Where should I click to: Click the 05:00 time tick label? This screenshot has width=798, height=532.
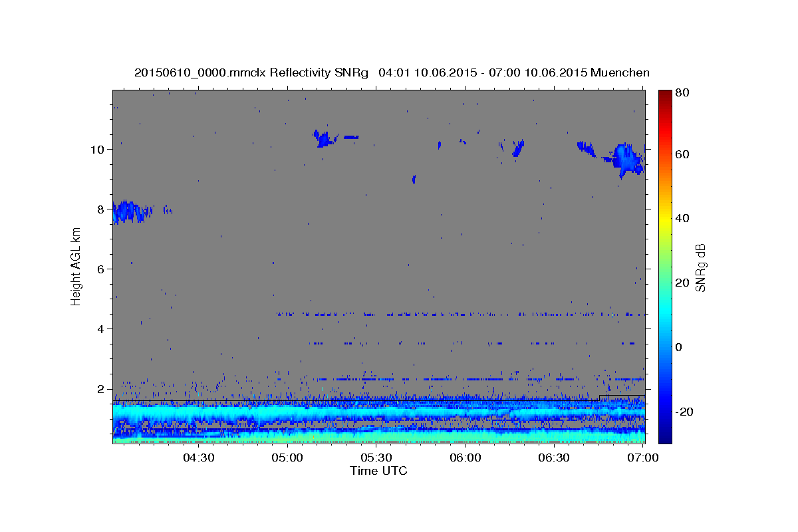[288, 458]
